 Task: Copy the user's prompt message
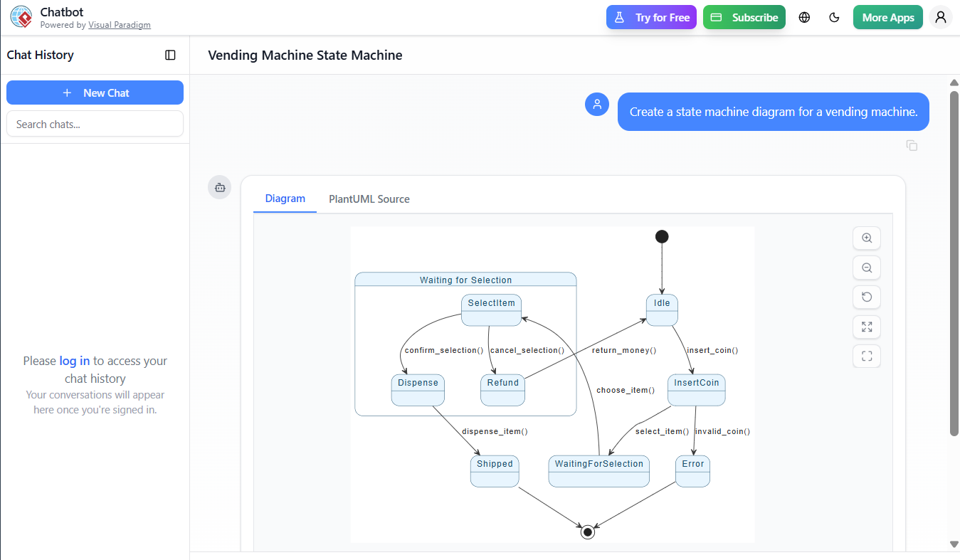coord(912,145)
